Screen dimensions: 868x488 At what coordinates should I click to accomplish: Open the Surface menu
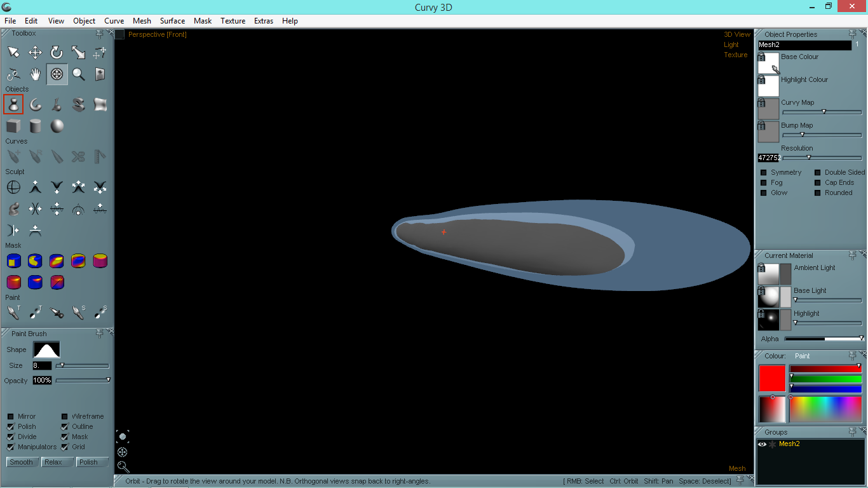click(x=172, y=21)
